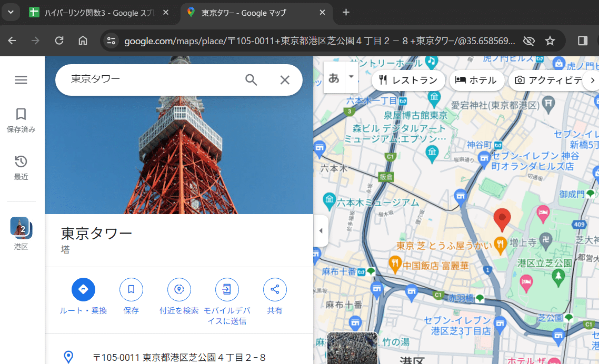Viewport: 599px width, 364px height.
Task: Close the Google マップ browser tab
Action: click(323, 13)
